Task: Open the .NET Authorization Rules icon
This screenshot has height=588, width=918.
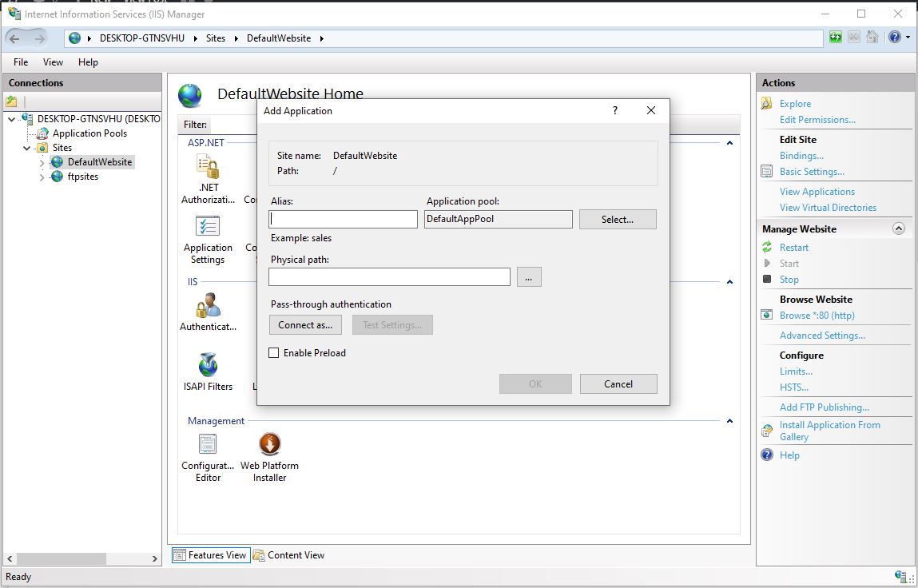Action: click(x=208, y=168)
